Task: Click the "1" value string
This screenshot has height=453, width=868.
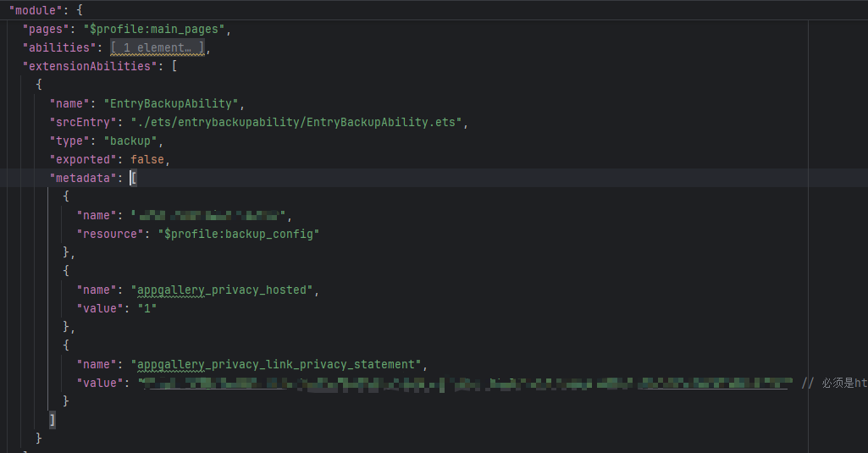Action: 148,308
